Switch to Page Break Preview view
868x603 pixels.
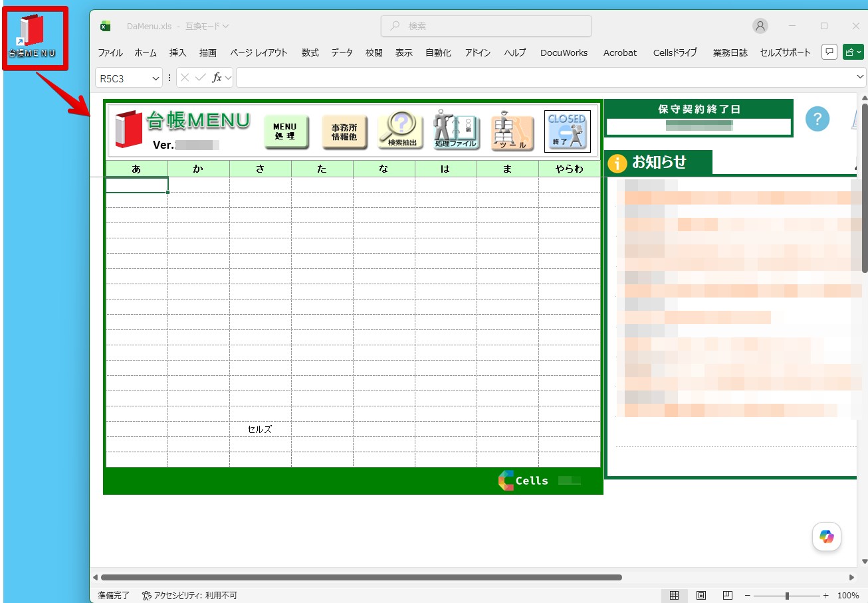tap(727, 595)
